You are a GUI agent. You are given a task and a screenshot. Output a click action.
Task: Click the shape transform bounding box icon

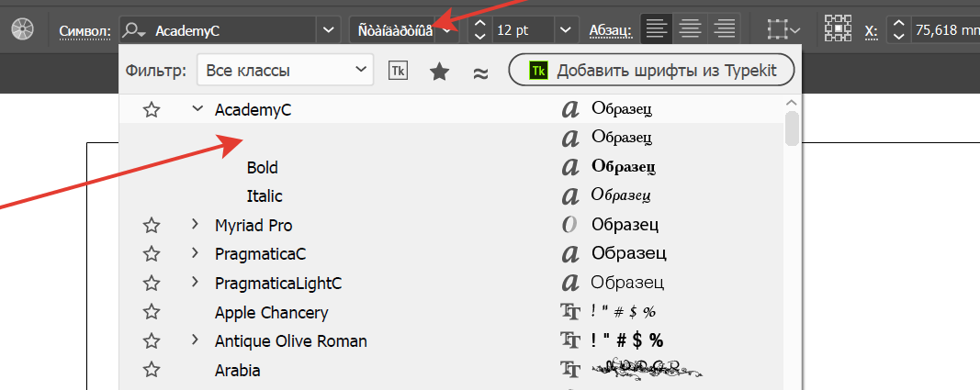tap(778, 29)
